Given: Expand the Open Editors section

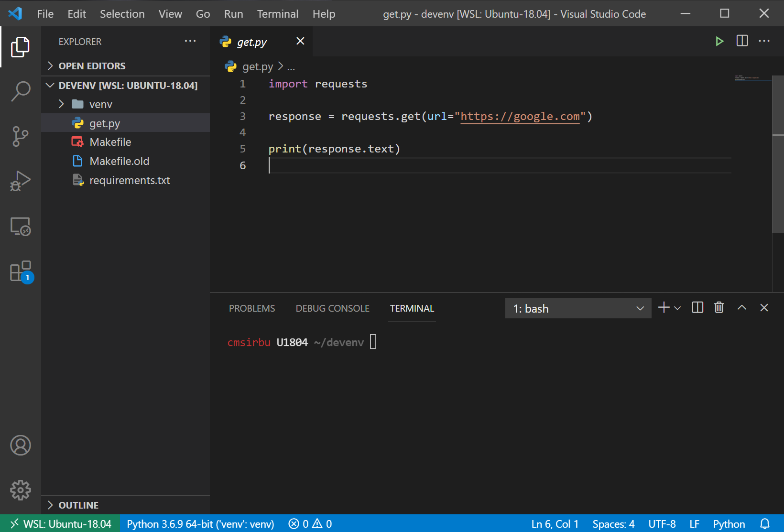Looking at the screenshot, I should (x=126, y=66).
